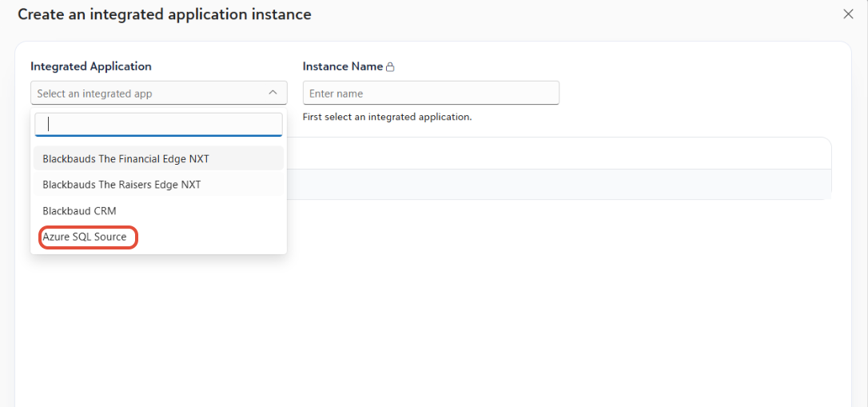Click the Instance Name label
Viewport: 868px width, 407px height.
(343, 66)
